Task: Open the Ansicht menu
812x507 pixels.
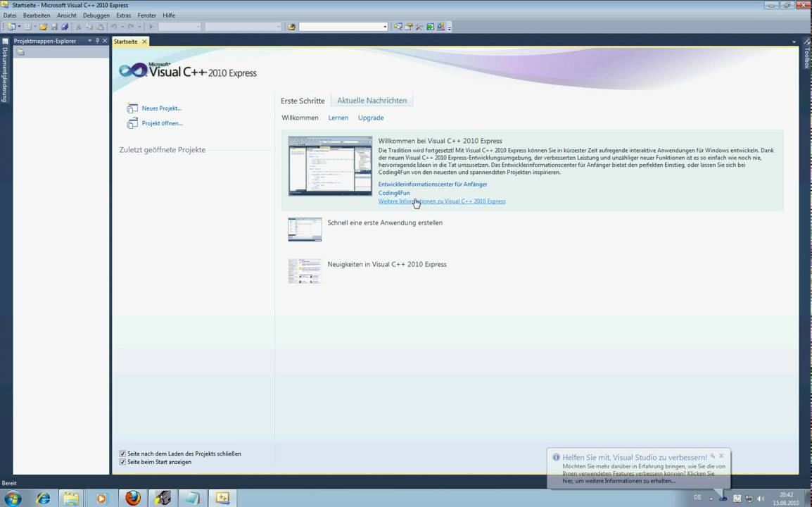Action: tap(67, 15)
